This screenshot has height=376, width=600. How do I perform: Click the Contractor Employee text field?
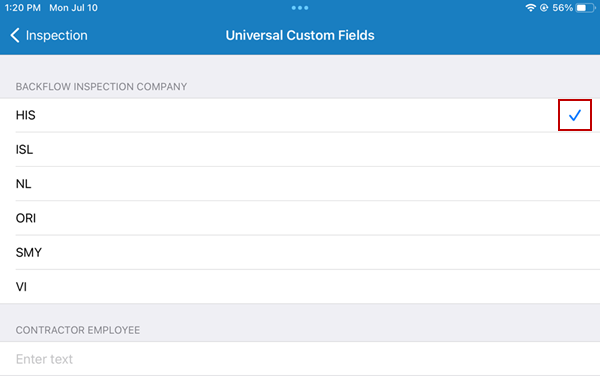click(x=300, y=359)
